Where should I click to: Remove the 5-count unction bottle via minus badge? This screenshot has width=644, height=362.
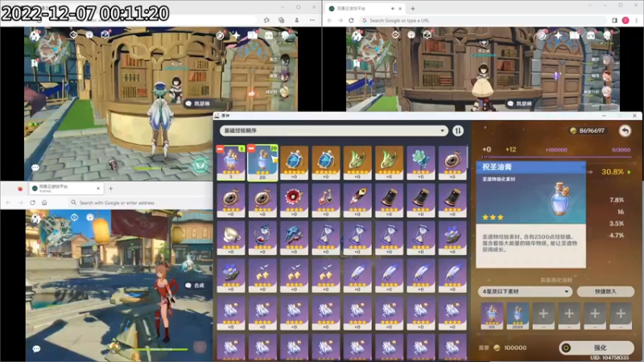pyautogui.click(x=220, y=149)
